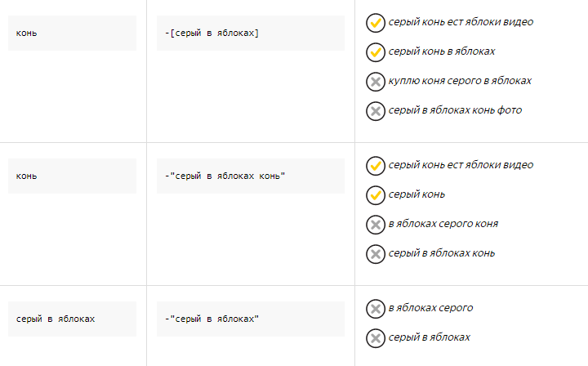Image resolution: width=588 pixels, height=366 pixels.
Task: Select the negative keyword field -[серый в яблоках]
Action: [x=251, y=33]
